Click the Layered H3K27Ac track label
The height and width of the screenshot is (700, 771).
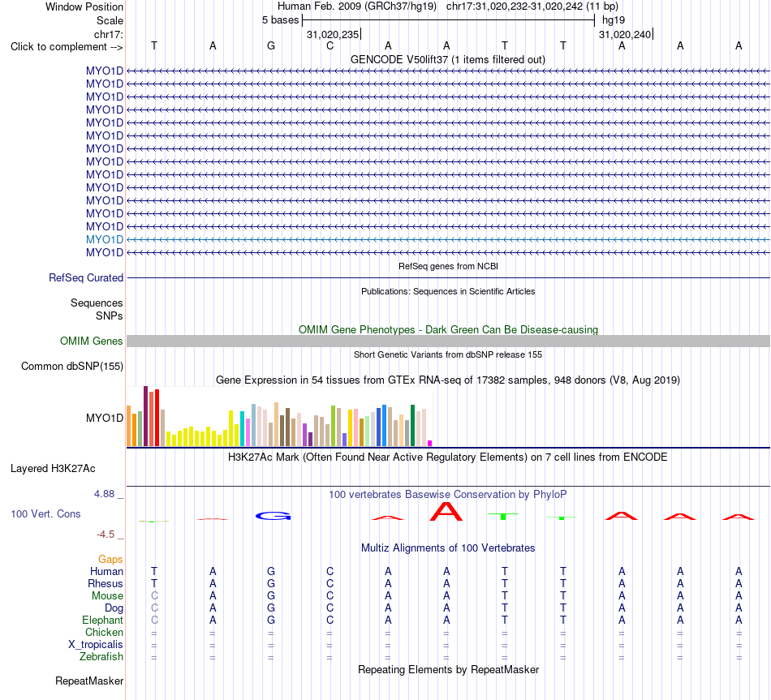click(53, 469)
